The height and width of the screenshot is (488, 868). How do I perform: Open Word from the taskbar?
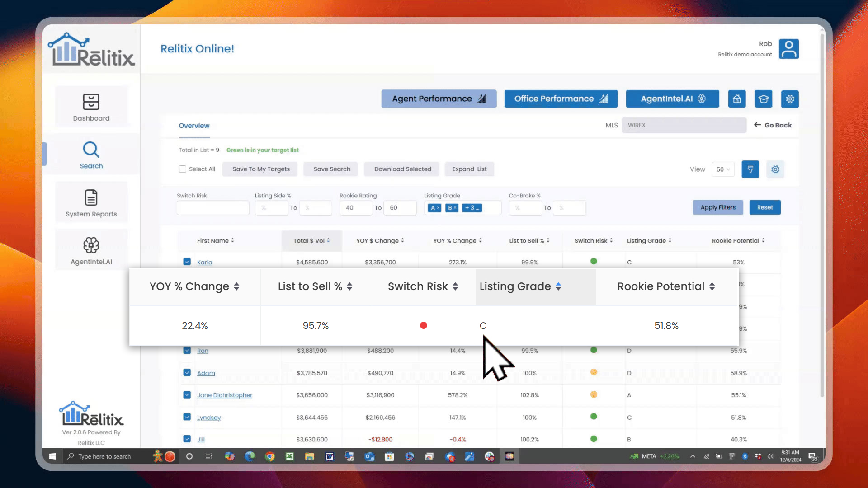pyautogui.click(x=330, y=456)
